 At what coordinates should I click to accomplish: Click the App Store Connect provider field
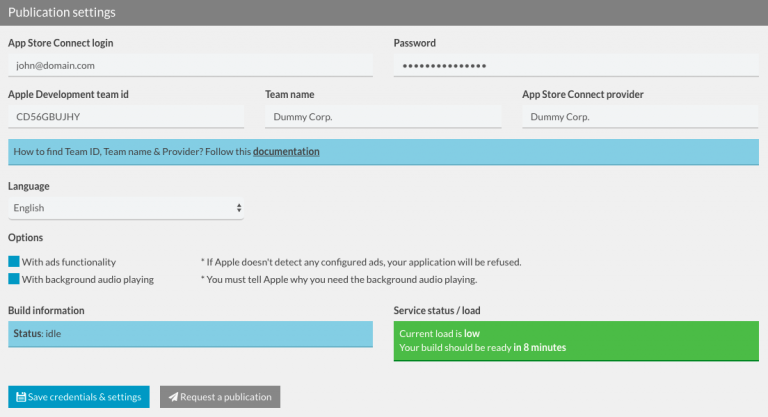tap(640, 117)
